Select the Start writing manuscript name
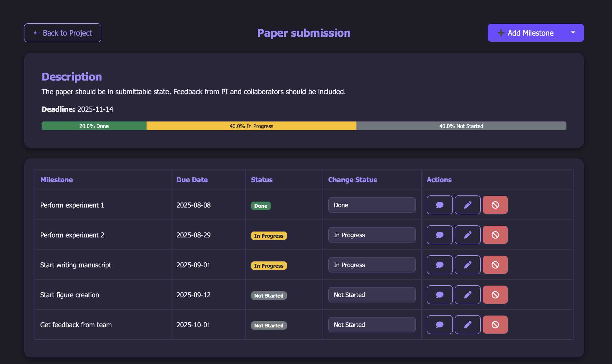This screenshot has width=612, height=364. [76, 265]
